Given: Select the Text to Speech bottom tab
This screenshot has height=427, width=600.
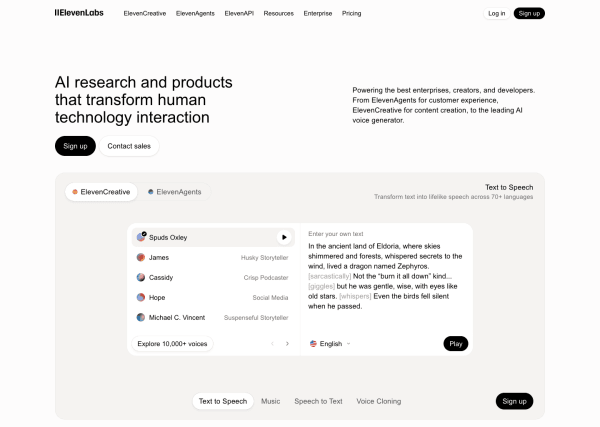Looking at the screenshot, I should pos(223,401).
